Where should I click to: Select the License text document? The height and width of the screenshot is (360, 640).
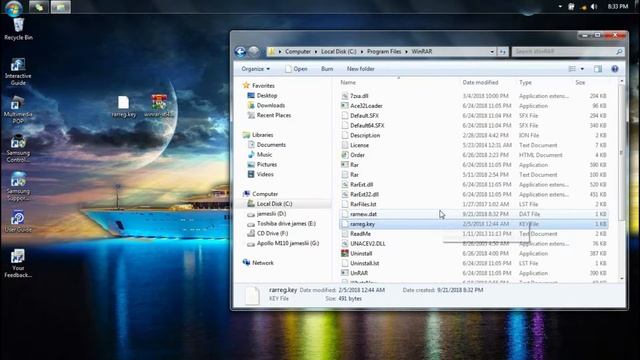(355, 145)
